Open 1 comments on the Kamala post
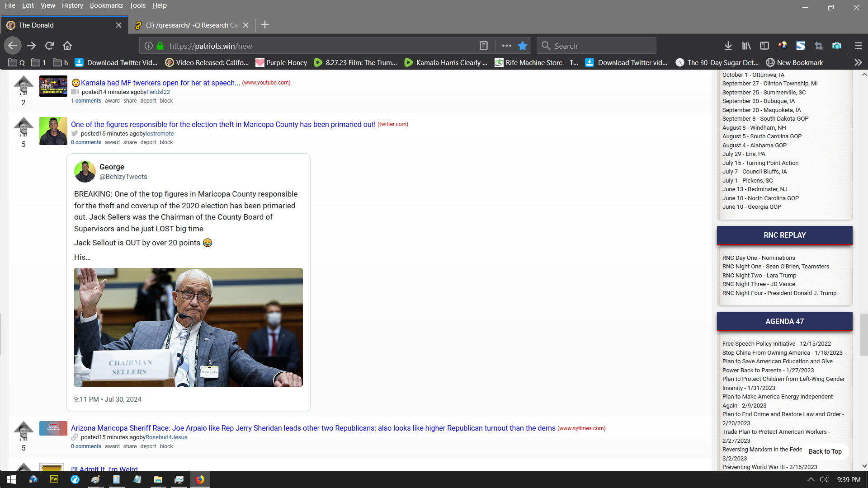 point(86,101)
